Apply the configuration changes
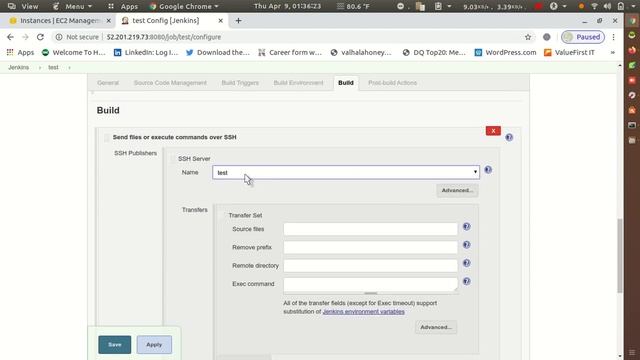The height and width of the screenshot is (360, 640). pyautogui.click(x=154, y=344)
